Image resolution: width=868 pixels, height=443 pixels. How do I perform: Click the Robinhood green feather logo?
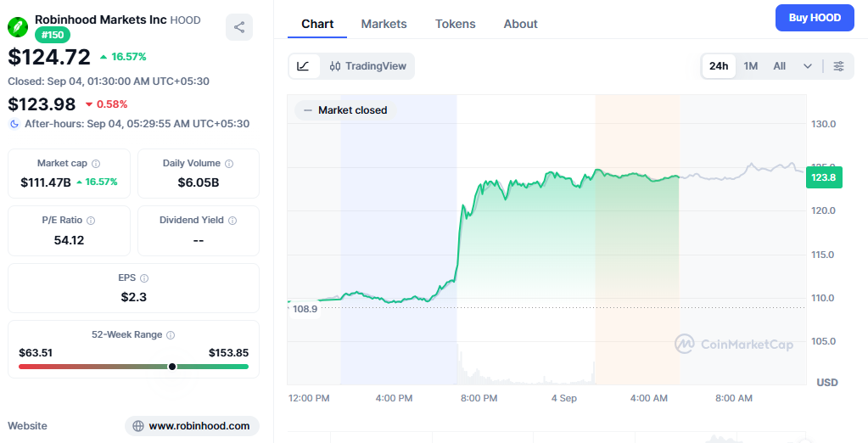[18, 26]
